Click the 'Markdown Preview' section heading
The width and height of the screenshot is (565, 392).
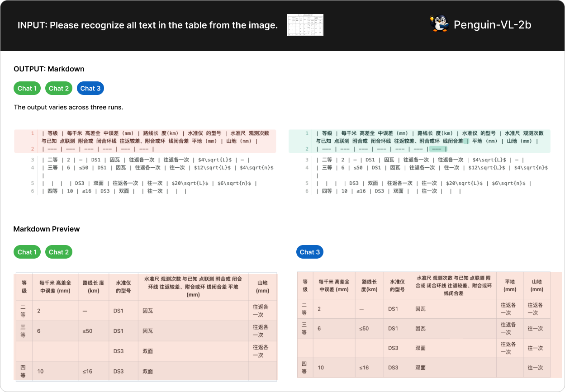(x=47, y=229)
